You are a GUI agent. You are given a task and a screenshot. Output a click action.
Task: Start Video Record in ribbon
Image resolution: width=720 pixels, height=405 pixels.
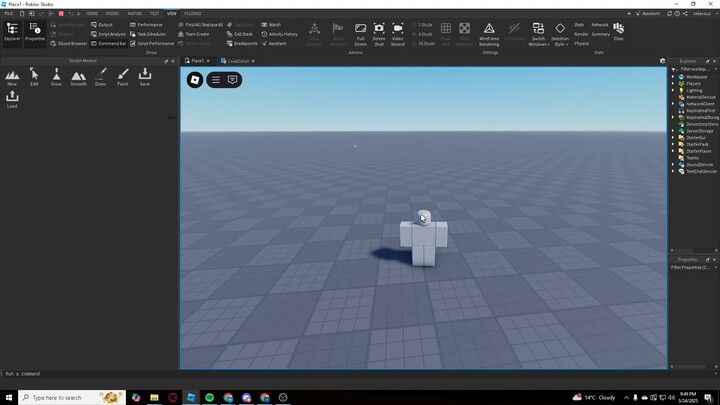click(x=398, y=33)
